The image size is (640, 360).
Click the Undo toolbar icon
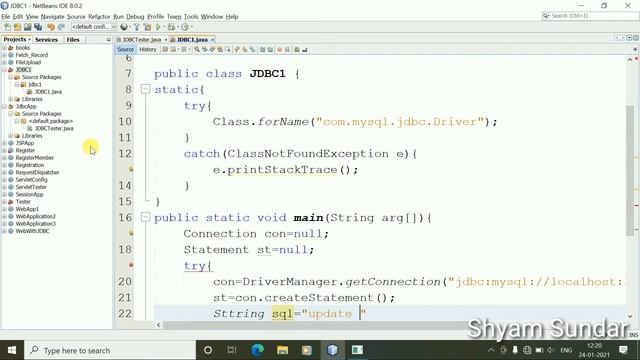coord(51,27)
